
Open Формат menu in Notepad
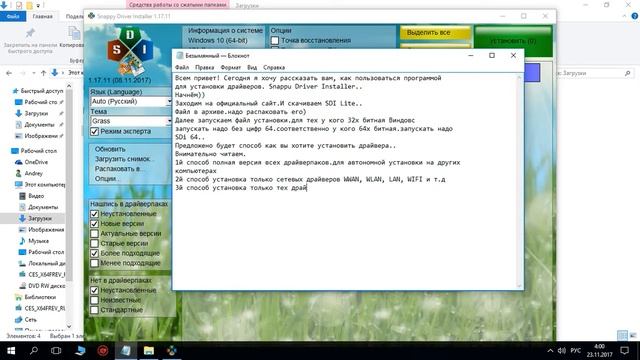pos(231,67)
